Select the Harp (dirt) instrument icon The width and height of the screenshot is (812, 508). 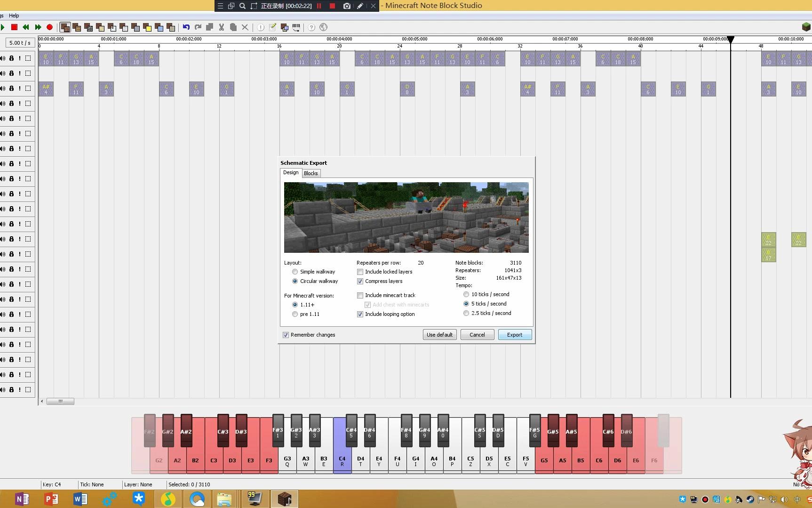click(x=65, y=27)
